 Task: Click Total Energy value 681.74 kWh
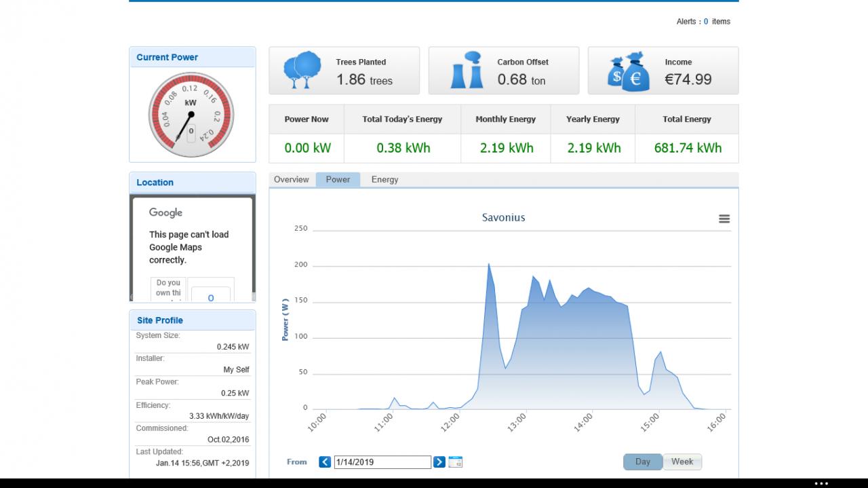click(688, 148)
